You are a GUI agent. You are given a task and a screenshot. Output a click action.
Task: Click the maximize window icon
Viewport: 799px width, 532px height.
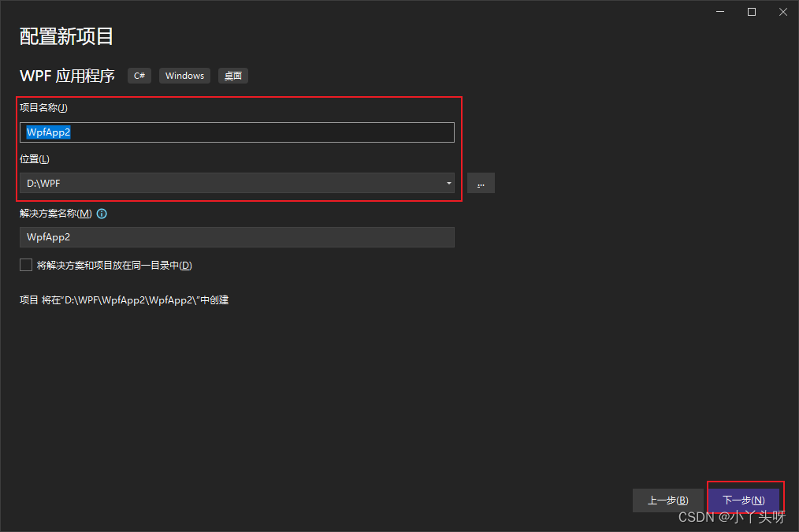[751, 12]
